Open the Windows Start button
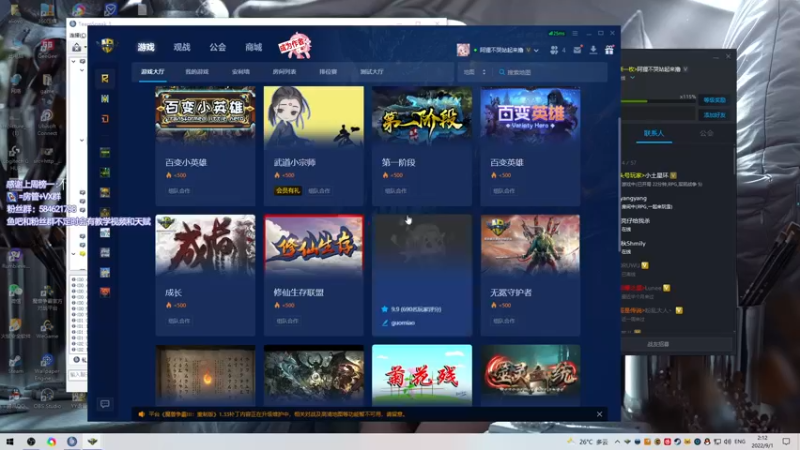 (x=10, y=441)
